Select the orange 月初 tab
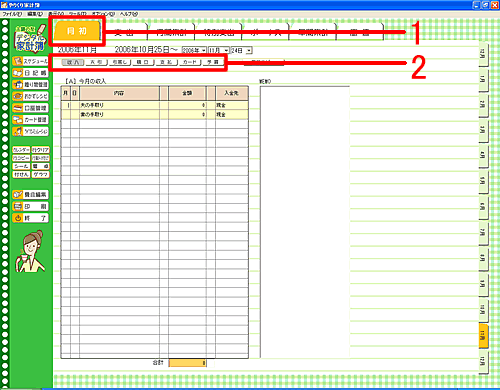This screenshot has width=500, height=390. pyautogui.click(x=77, y=31)
